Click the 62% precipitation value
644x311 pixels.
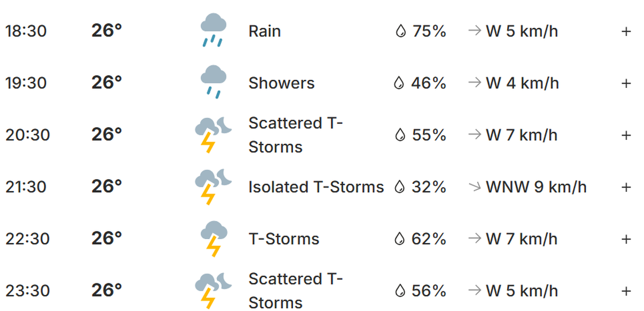coord(429,239)
